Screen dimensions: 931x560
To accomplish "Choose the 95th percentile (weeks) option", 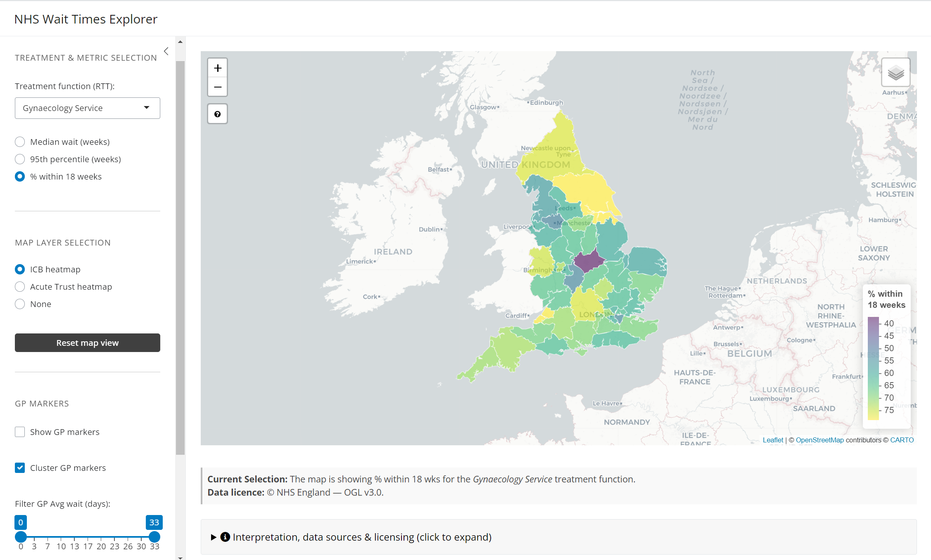I will (20, 159).
